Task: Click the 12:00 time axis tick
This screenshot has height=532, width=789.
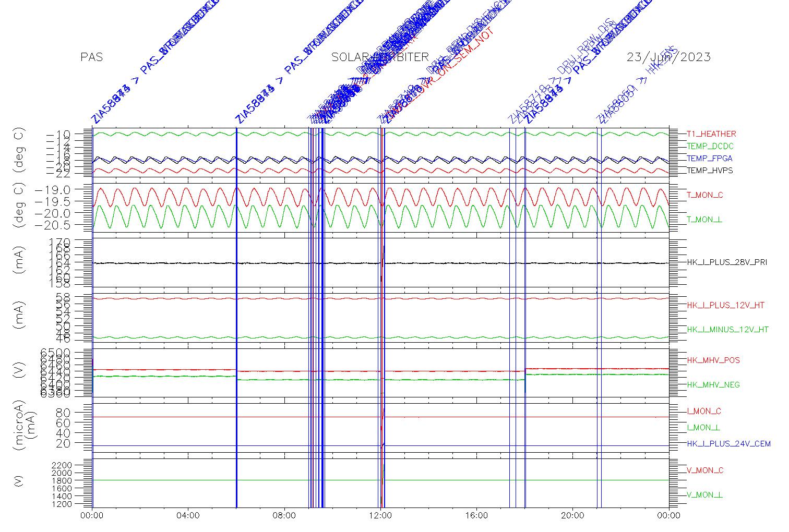Action: 380,516
